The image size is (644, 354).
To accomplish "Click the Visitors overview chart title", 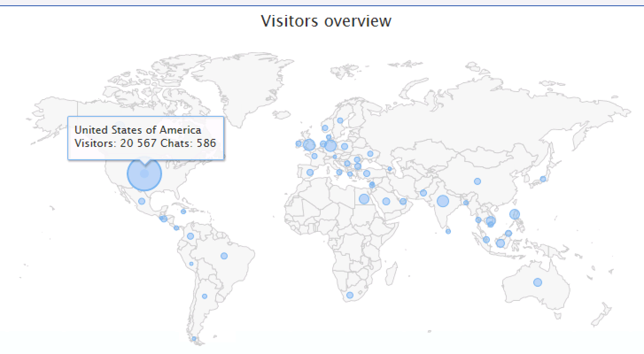I will [326, 21].
